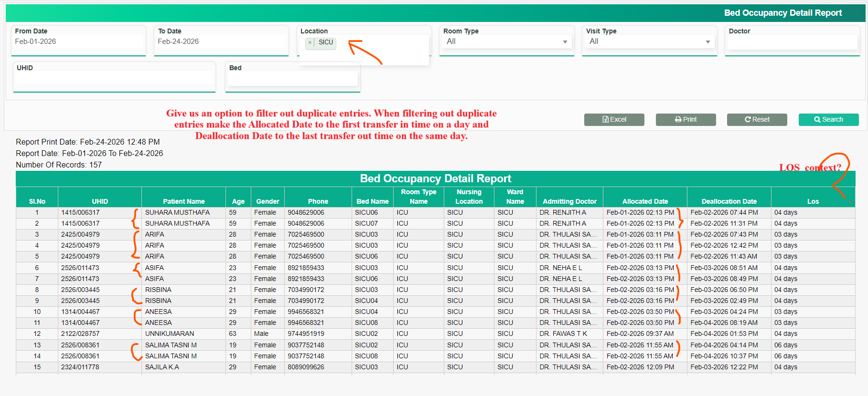The height and width of the screenshot is (396, 868).
Task: Sort by the Allocated Date column header
Action: click(x=645, y=201)
